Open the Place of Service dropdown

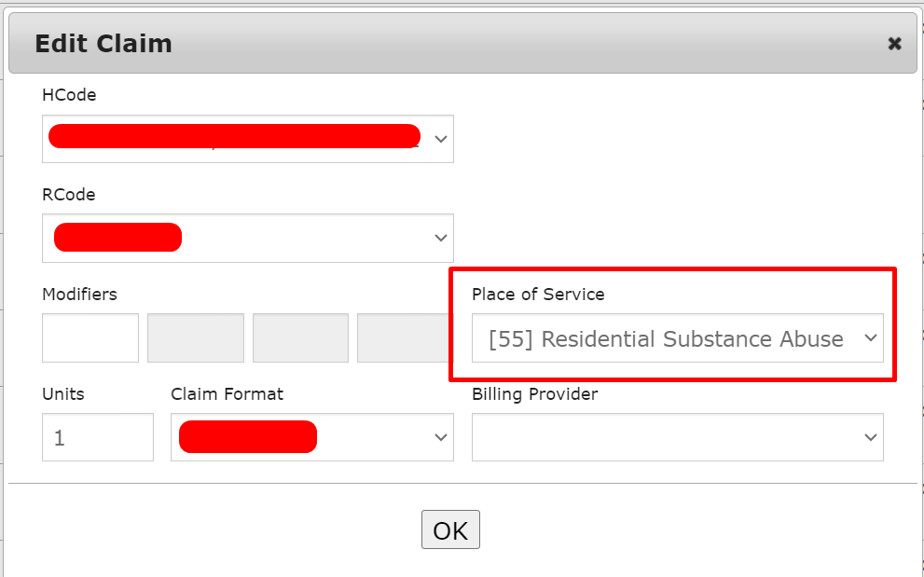(677, 338)
